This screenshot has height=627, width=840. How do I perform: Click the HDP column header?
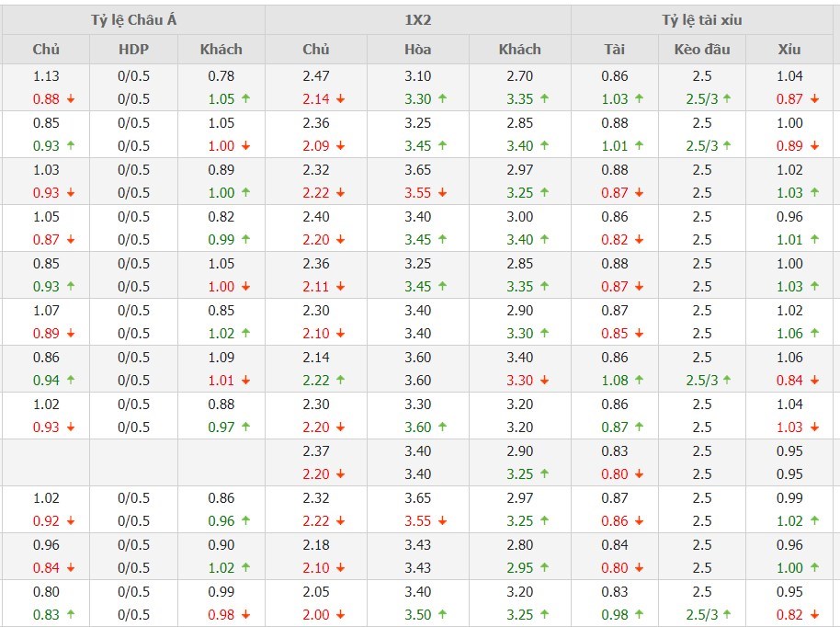click(x=133, y=50)
